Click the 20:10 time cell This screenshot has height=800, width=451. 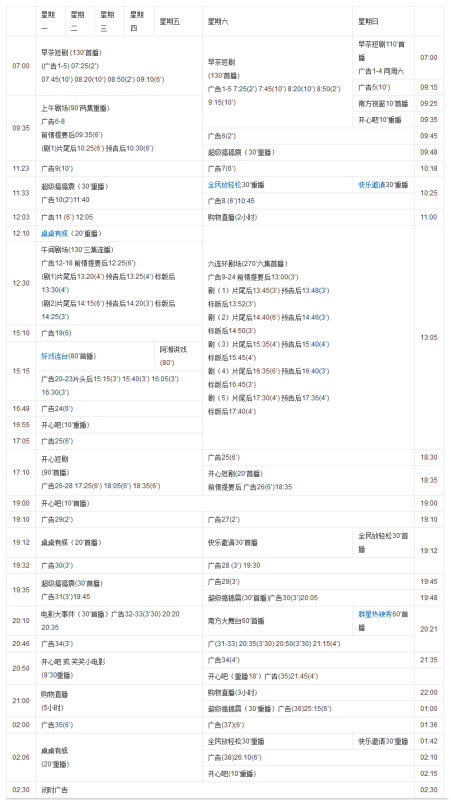21,621
